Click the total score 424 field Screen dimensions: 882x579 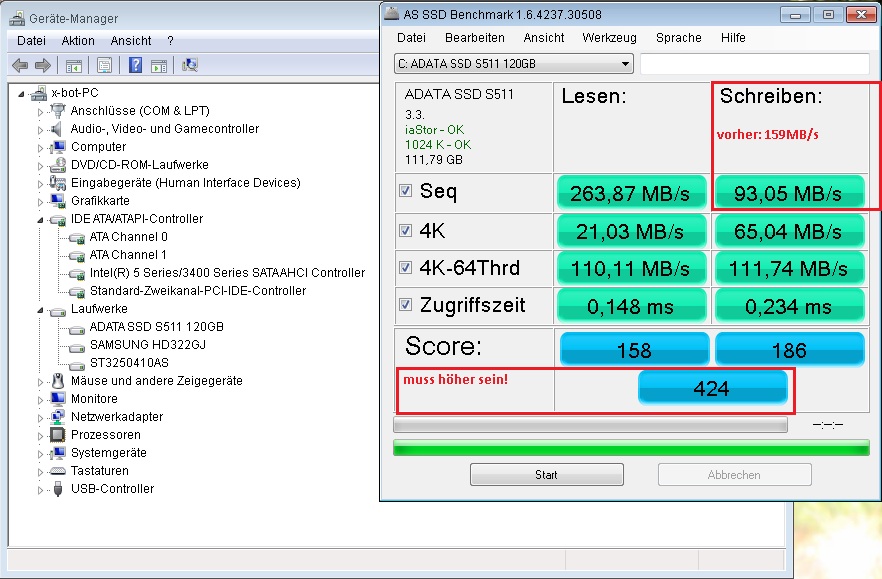tap(712, 388)
